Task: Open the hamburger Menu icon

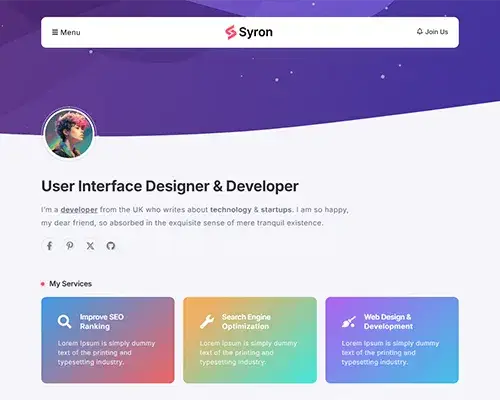Action: (55, 32)
